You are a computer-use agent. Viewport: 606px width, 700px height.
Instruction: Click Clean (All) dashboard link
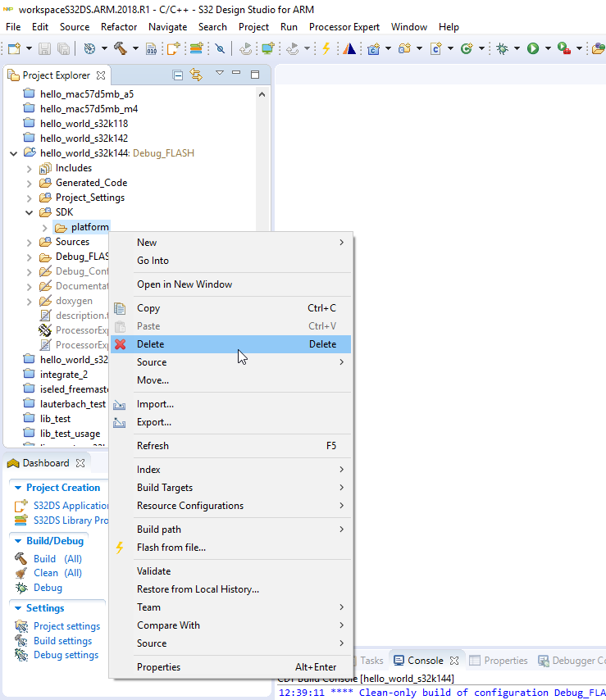57,573
